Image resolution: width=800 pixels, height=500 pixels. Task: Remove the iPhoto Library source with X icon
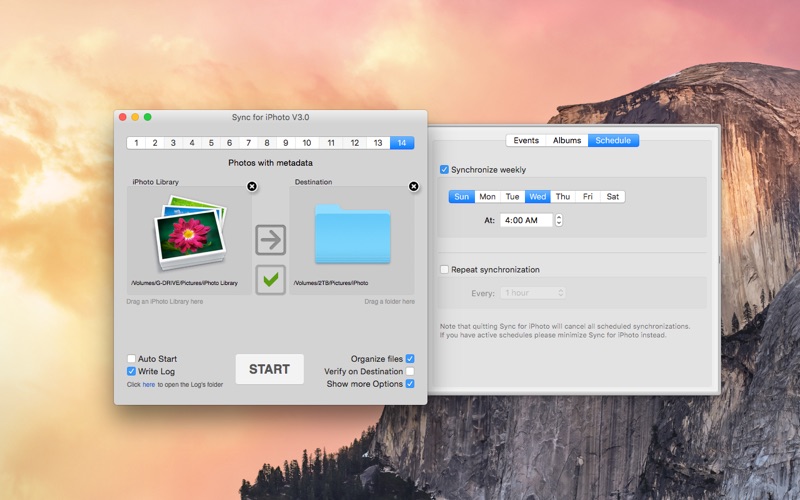252,186
